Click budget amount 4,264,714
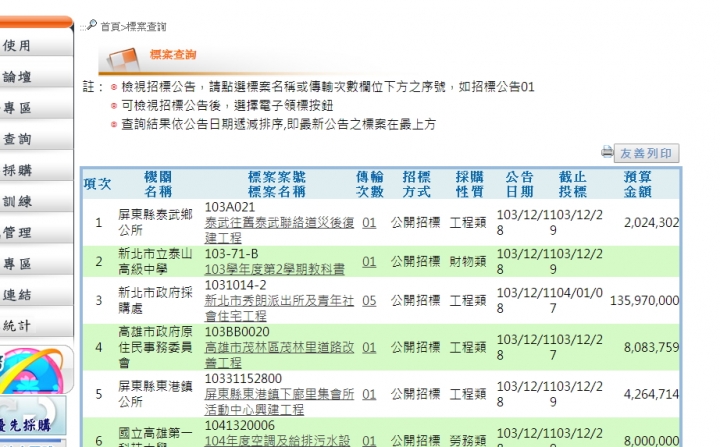The height and width of the screenshot is (447, 720). (x=651, y=394)
